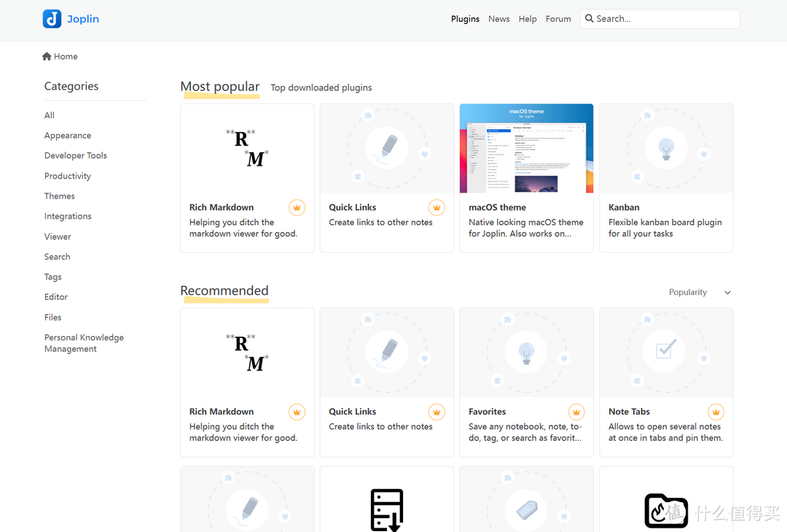The height and width of the screenshot is (532, 787).
Task: Click 'Native looking macOS theme' description
Action: pyautogui.click(x=526, y=228)
